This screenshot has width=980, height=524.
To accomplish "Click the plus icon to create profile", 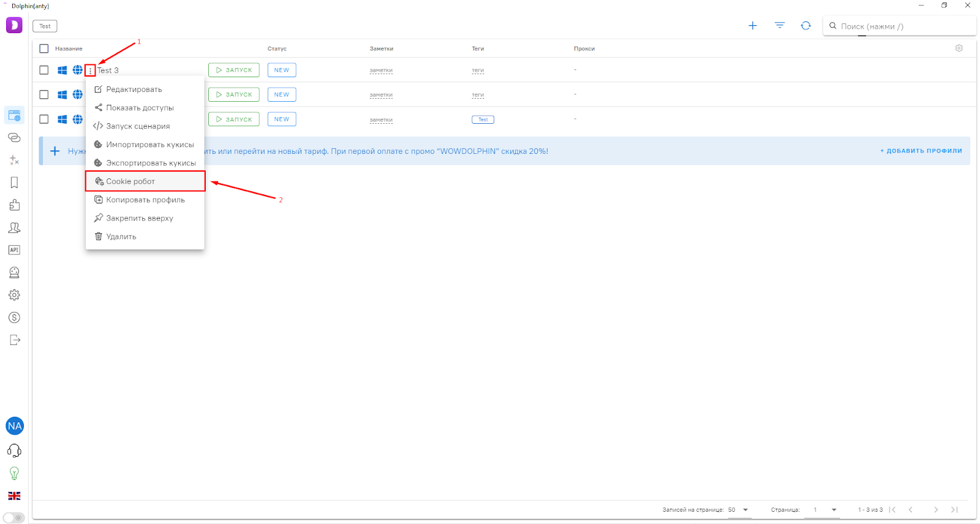I will coord(752,26).
